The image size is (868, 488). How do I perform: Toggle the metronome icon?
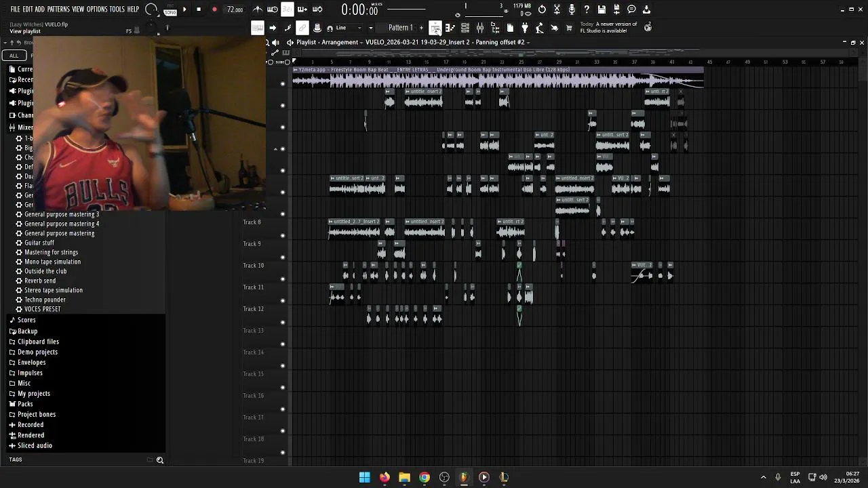257,9
